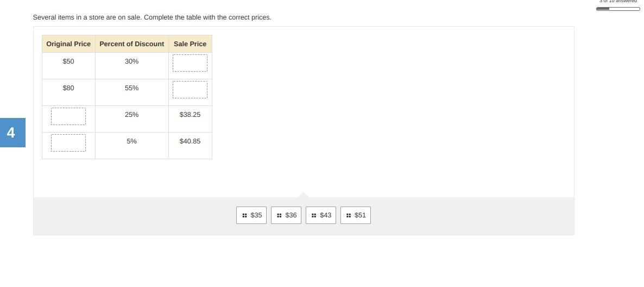Click the drag handle icon beside $43
This screenshot has height=287, width=644.
pos(314,215)
